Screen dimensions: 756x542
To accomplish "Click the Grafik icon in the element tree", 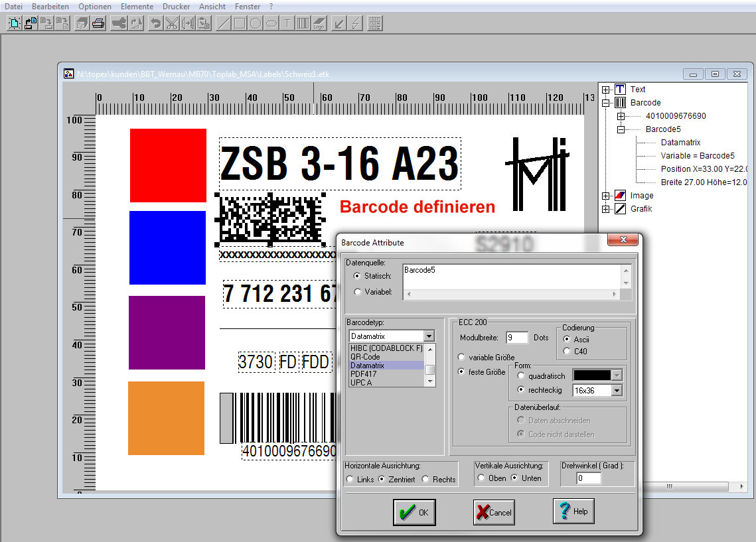I will (620, 208).
